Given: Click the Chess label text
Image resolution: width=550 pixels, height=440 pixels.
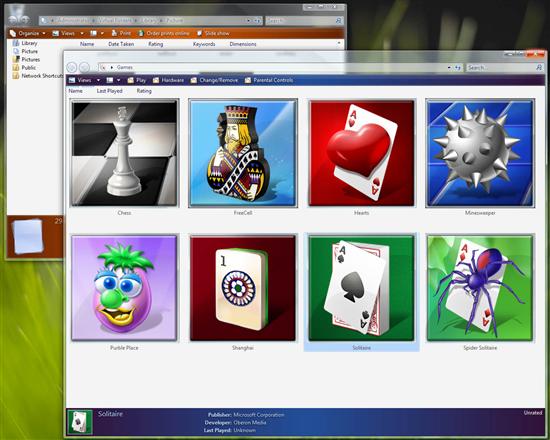Looking at the screenshot, I should pyautogui.click(x=124, y=213).
